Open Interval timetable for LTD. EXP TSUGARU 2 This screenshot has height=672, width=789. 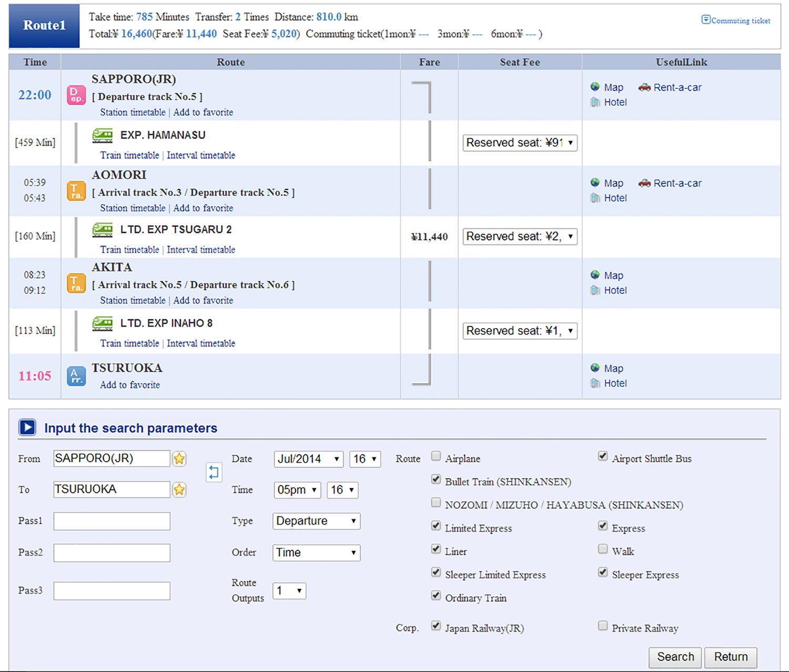(x=201, y=250)
